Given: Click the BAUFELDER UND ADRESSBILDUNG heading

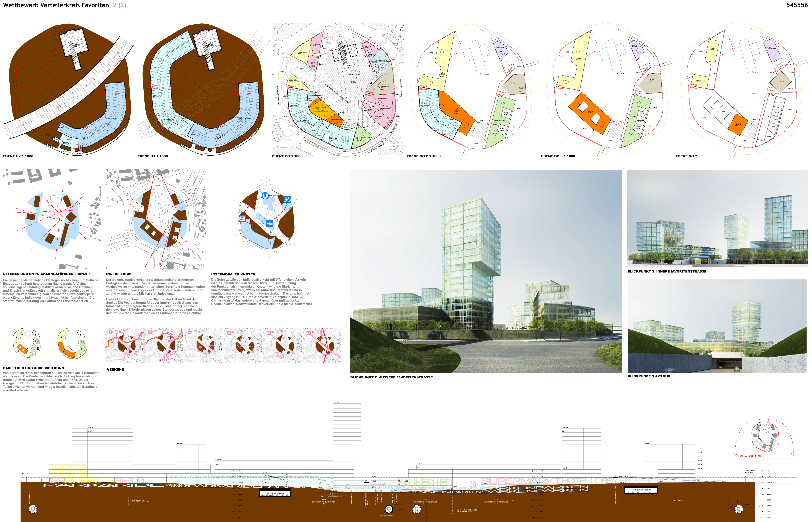Looking at the screenshot, I should 34,368.
